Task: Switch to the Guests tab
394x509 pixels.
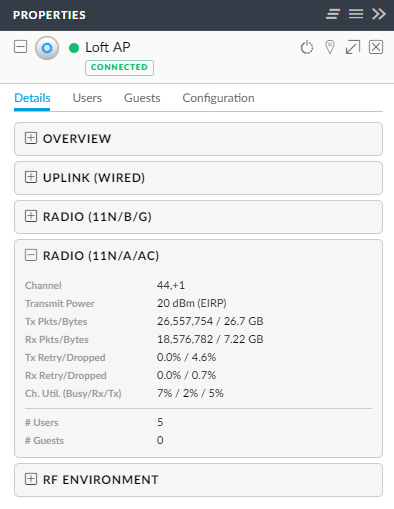Action: pyautogui.click(x=142, y=98)
